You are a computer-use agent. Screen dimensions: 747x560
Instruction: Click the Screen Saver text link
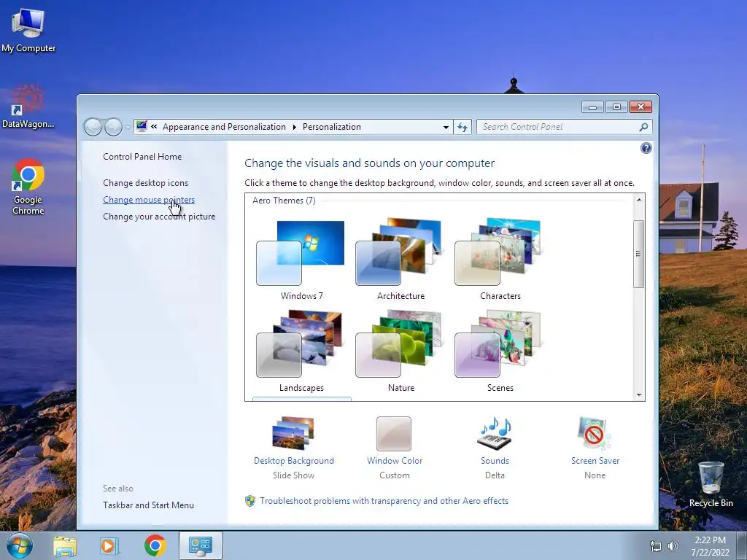pyautogui.click(x=595, y=461)
